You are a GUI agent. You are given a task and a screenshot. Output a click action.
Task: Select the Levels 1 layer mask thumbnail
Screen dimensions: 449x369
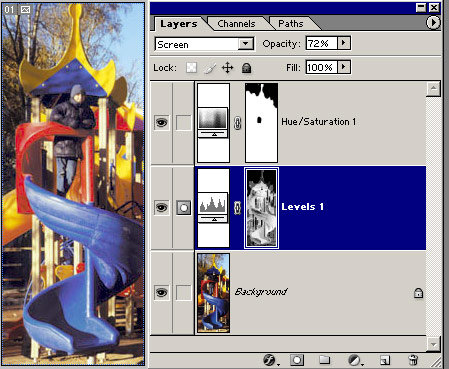[x=261, y=208]
